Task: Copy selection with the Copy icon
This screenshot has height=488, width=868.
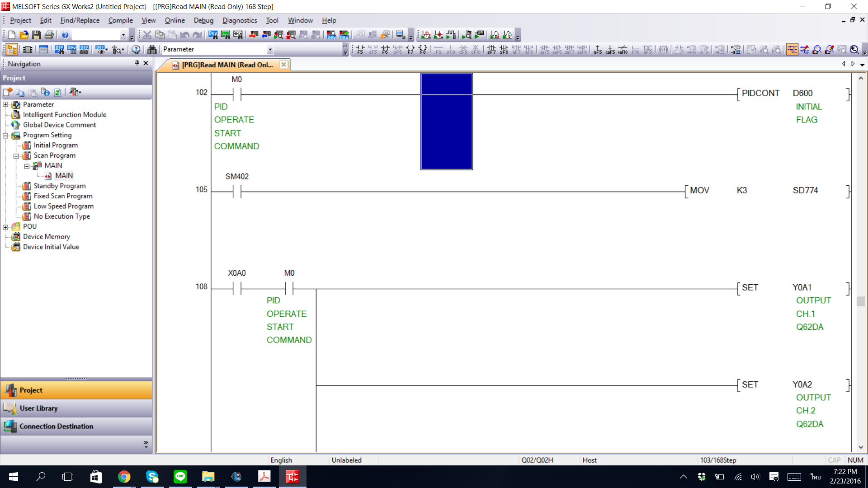Action: (160, 35)
